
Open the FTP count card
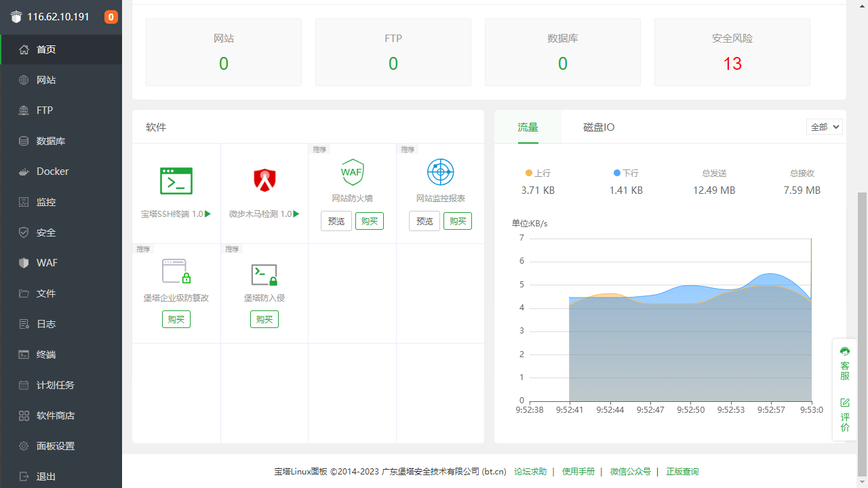coord(393,52)
